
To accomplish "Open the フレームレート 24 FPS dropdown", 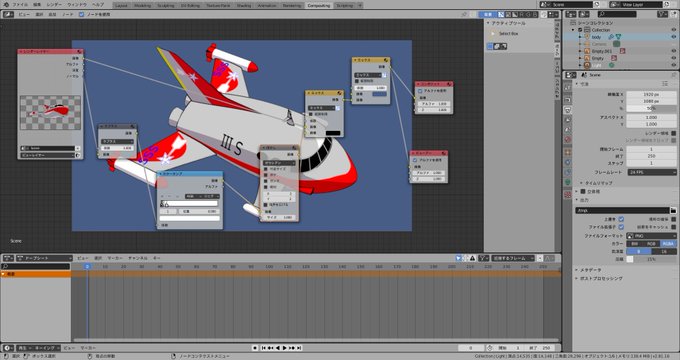I will click(652, 172).
